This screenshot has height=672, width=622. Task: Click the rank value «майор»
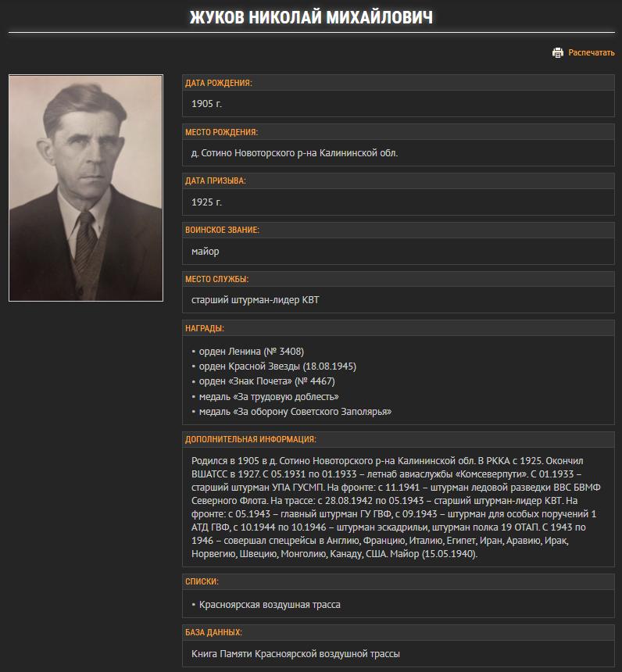click(x=206, y=252)
